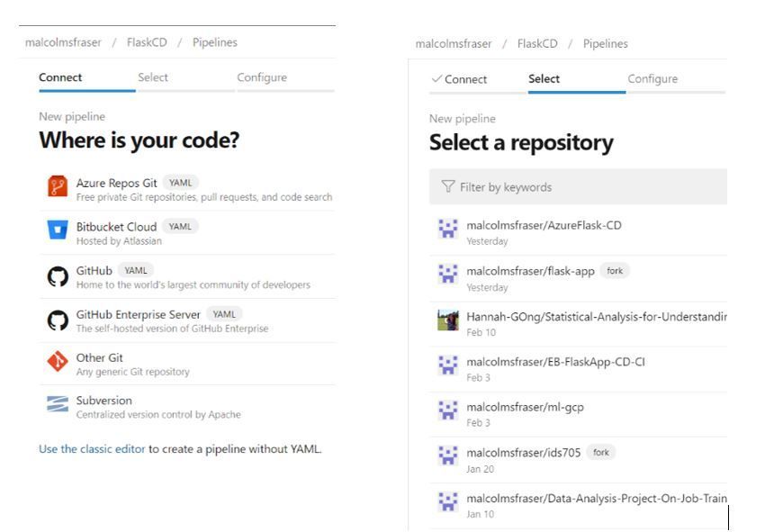Click the Azure Repos Git icon
This screenshot has width=774, height=532.
coord(58,186)
